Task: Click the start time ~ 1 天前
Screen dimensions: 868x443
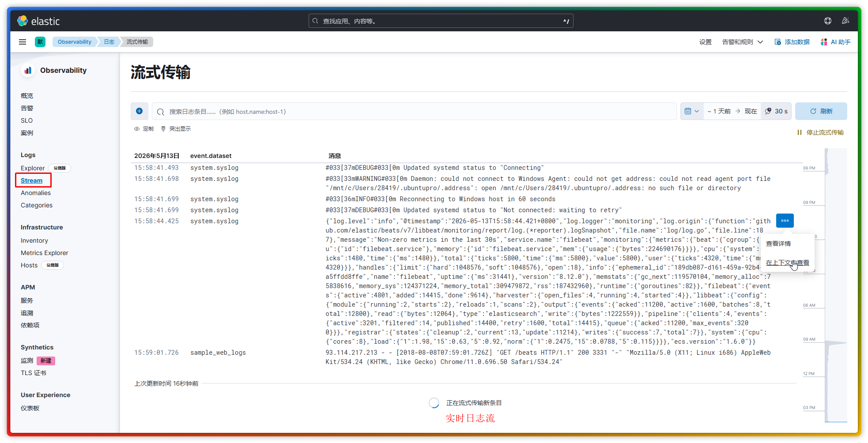Action: [719, 111]
